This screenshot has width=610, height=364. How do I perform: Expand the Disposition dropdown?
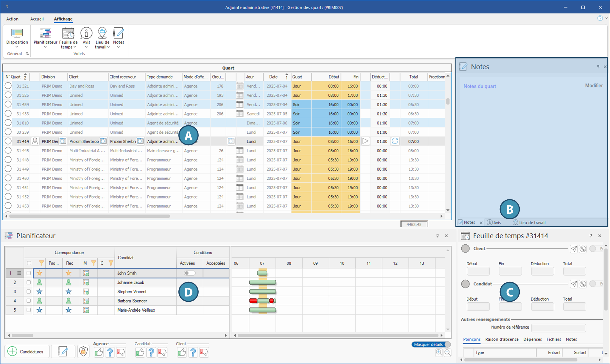pos(17,47)
